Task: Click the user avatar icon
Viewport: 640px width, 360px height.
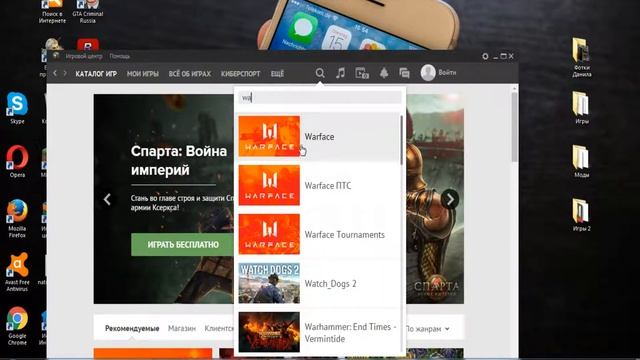Action: click(x=428, y=73)
